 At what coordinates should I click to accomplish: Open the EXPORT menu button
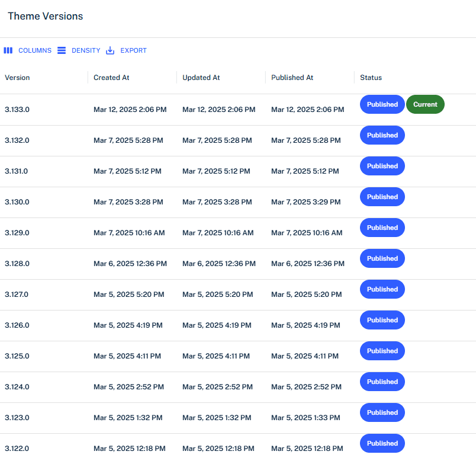133,50
